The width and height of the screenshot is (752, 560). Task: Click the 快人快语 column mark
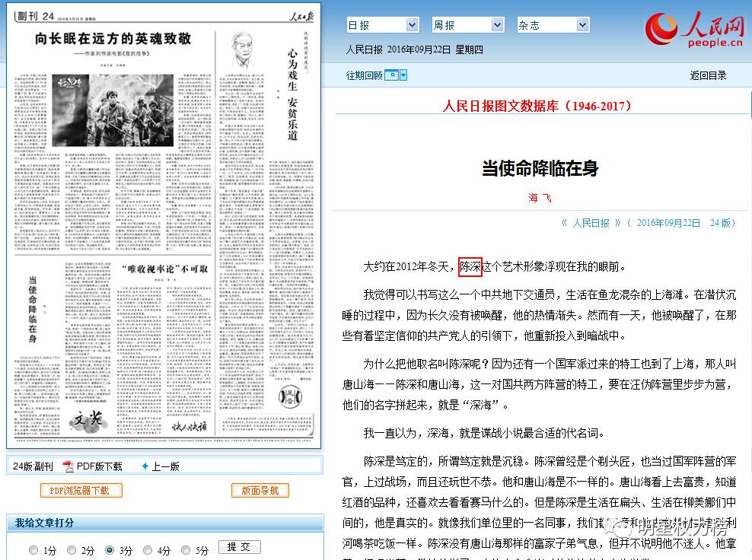pos(190,427)
